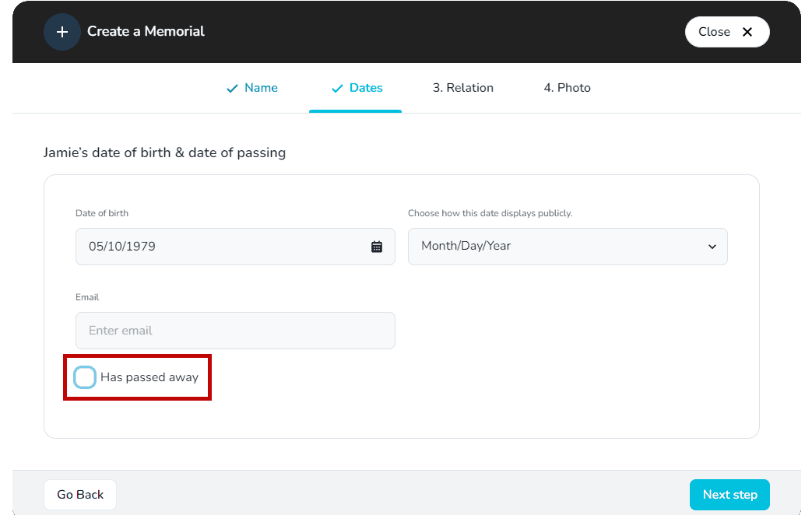Close the Create a Memorial dialog
This screenshot has width=812, height=515.
(727, 31)
